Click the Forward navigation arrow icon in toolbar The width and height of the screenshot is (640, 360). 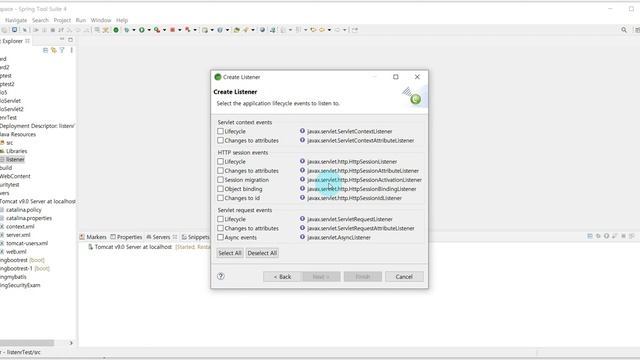click(337, 30)
